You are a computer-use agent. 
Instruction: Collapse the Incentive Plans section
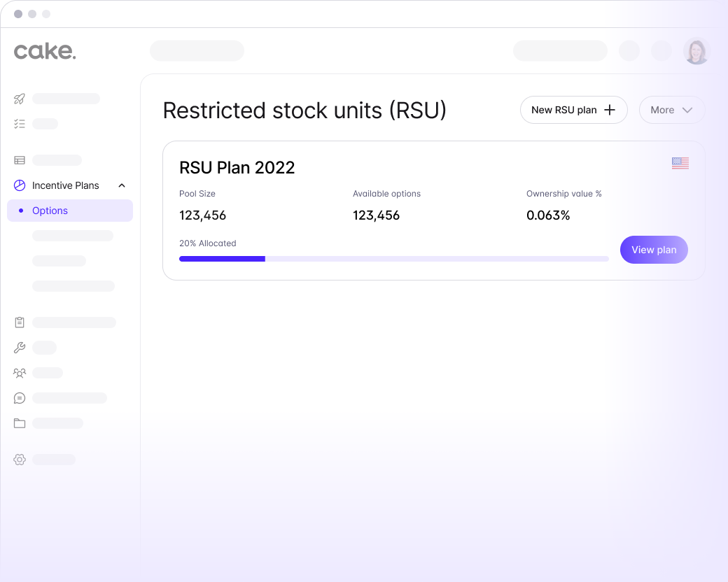coord(121,185)
